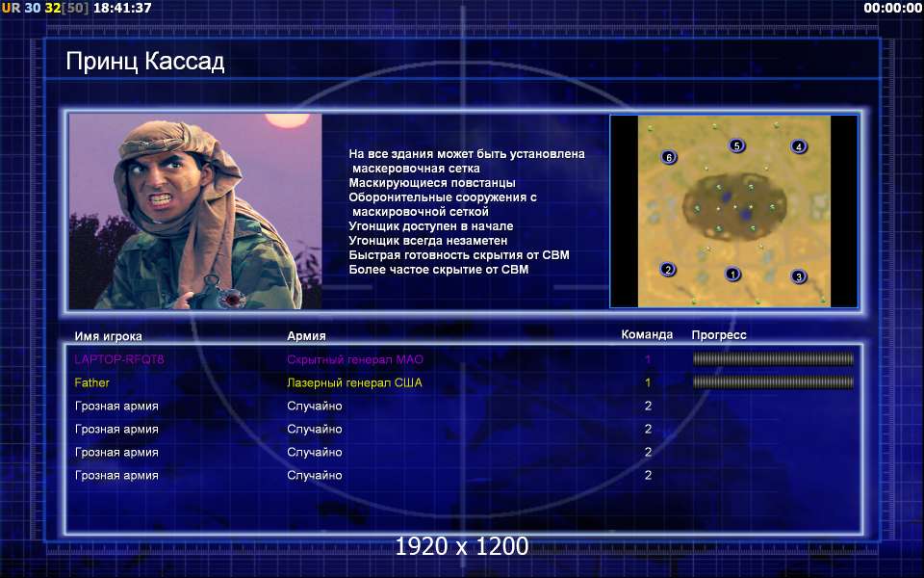Click the 'Команда' column header
The width and height of the screenshot is (924, 578).
pos(647,334)
